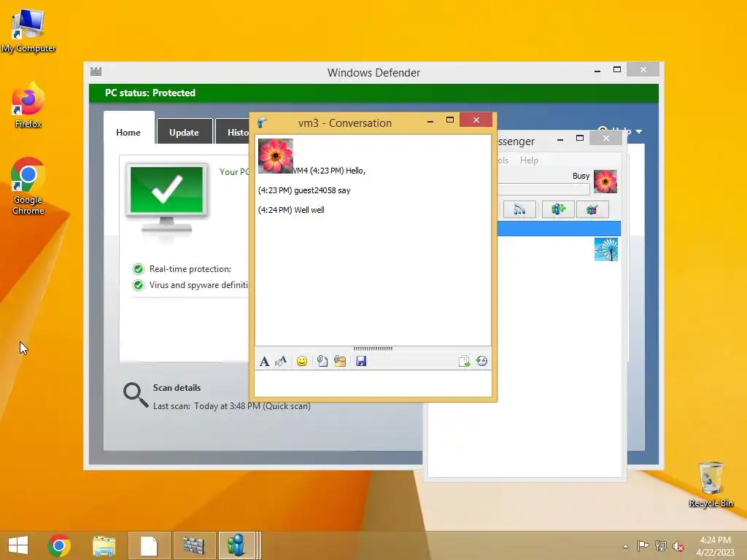Screen dimensions: 747x560
Task: Click the flower avatar in Messenger window
Action: click(605, 182)
